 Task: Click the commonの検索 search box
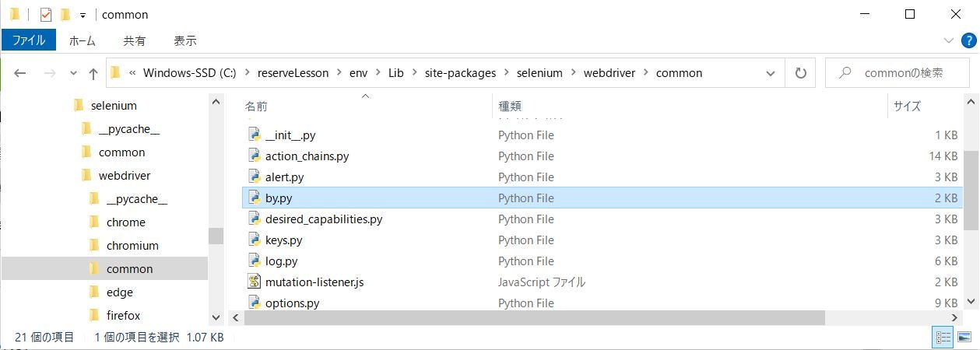coord(903,73)
